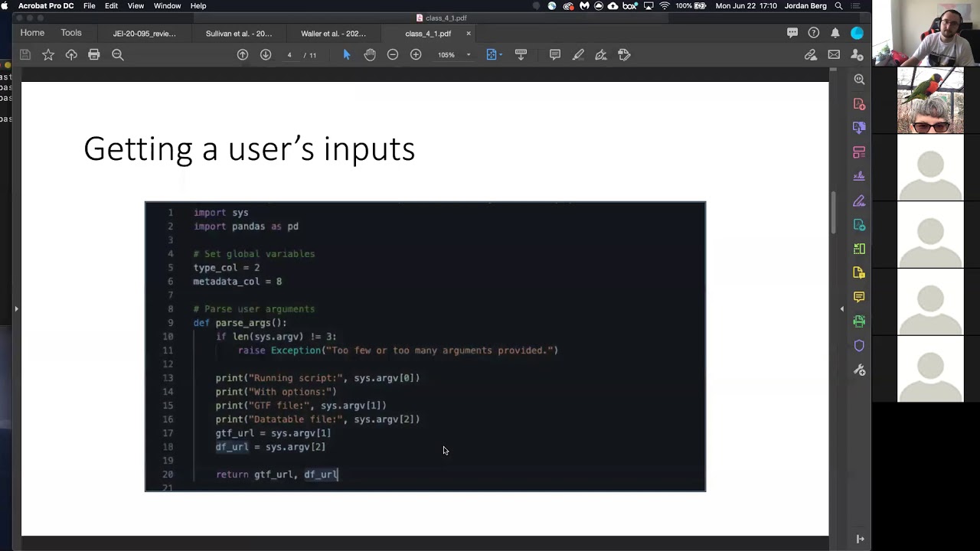Open the Wi-Fi status menu
The width and height of the screenshot is (980, 551).
(665, 5)
